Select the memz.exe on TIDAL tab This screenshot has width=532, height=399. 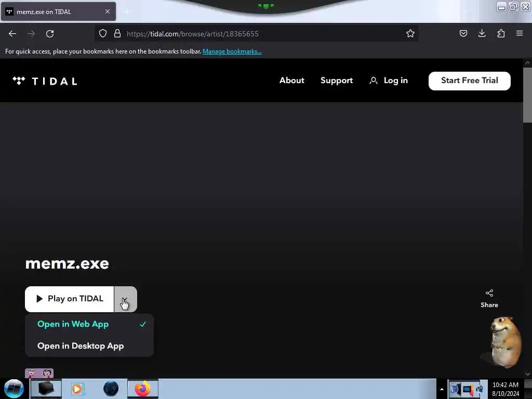pos(58,11)
